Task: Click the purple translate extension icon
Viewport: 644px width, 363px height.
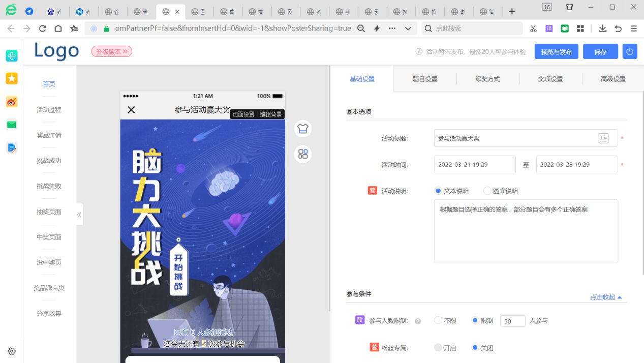Action: point(549,28)
